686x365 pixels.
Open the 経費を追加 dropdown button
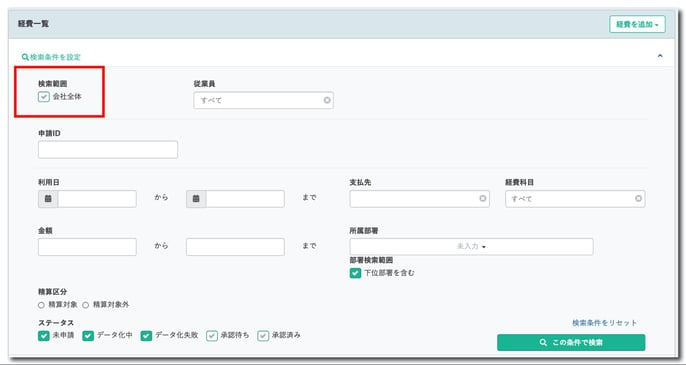(637, 25)
